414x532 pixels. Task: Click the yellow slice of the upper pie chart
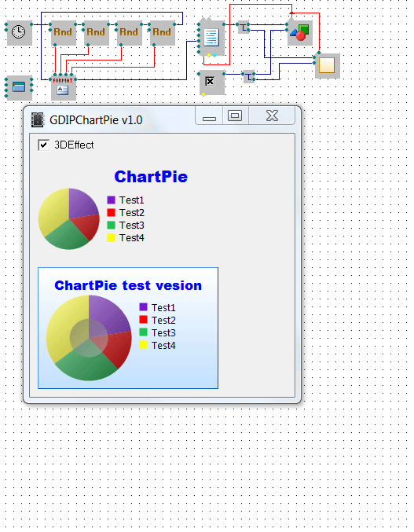(x=53, y=212)
